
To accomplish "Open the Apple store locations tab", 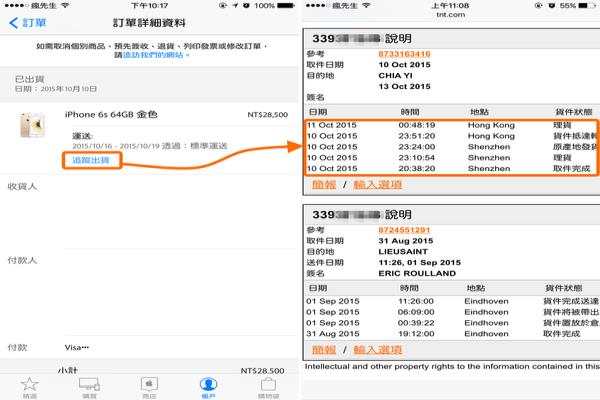I will click(x=149, y=387).
